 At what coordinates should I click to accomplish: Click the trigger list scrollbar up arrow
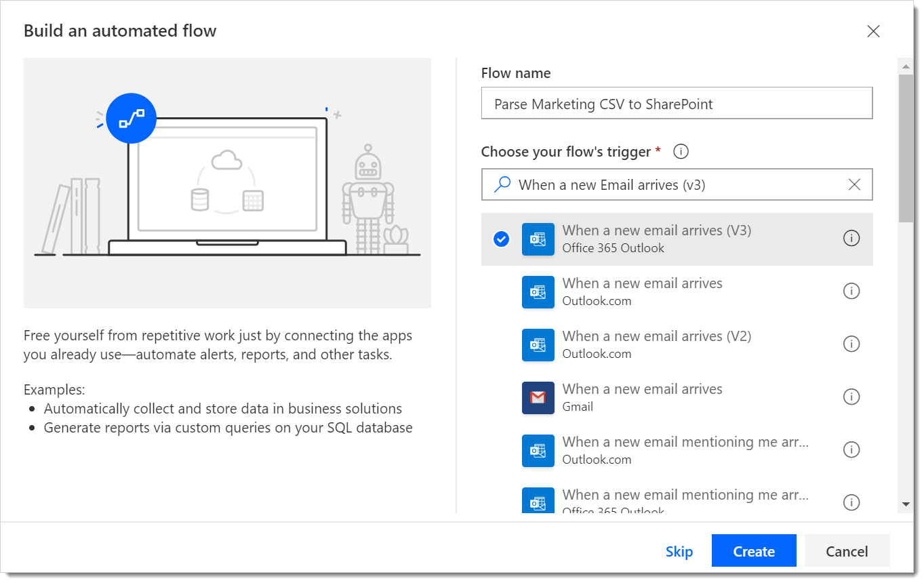pyautogui.click(x=906, y=66)
